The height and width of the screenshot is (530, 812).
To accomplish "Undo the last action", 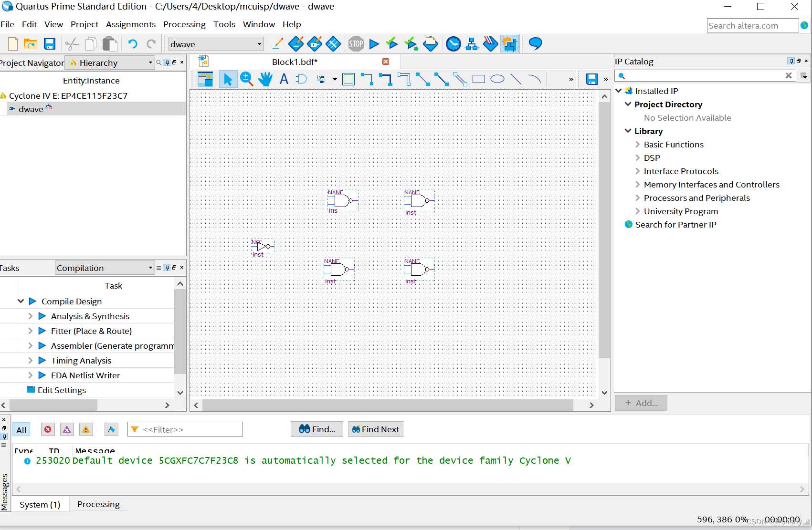I will [133, 44].
